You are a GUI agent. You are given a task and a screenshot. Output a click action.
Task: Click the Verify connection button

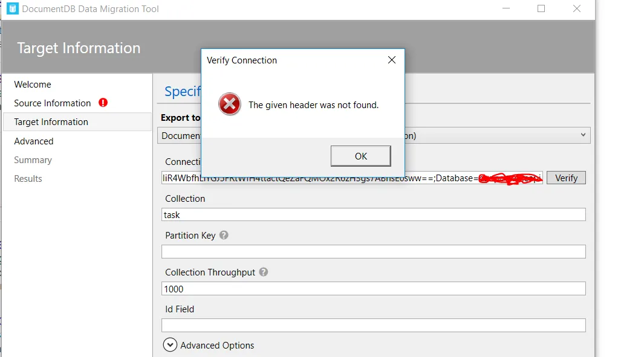coord(566,178)
